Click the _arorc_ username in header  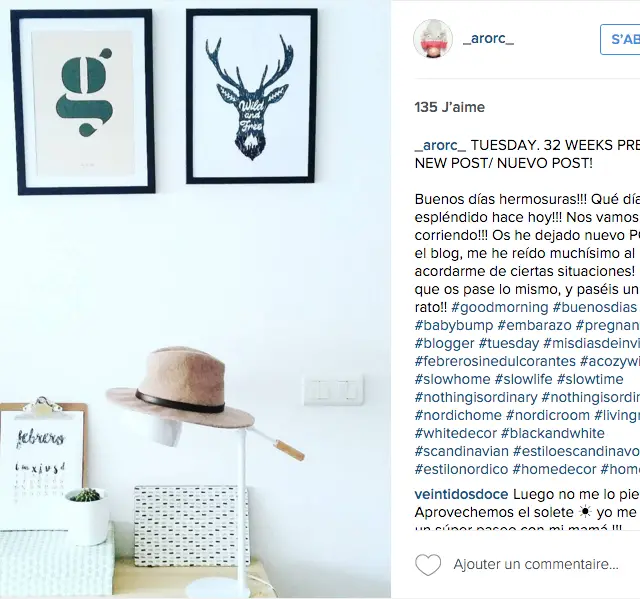pos(489,39)
